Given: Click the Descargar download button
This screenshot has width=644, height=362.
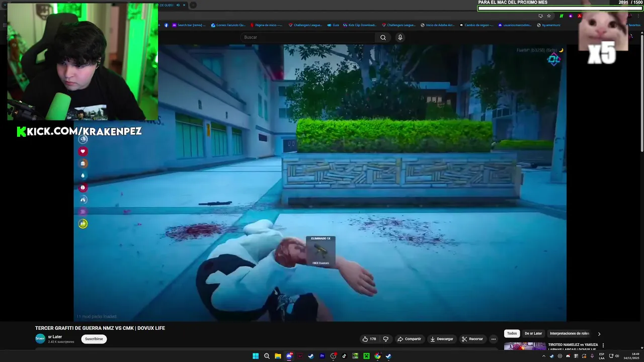Looking at the screenshot, I should coord(442,339).
